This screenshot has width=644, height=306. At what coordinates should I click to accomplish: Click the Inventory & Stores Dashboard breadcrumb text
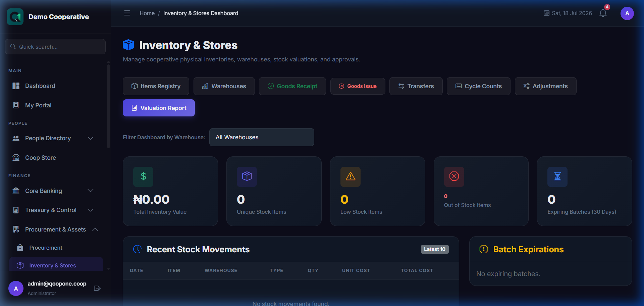tap(201, 13)
